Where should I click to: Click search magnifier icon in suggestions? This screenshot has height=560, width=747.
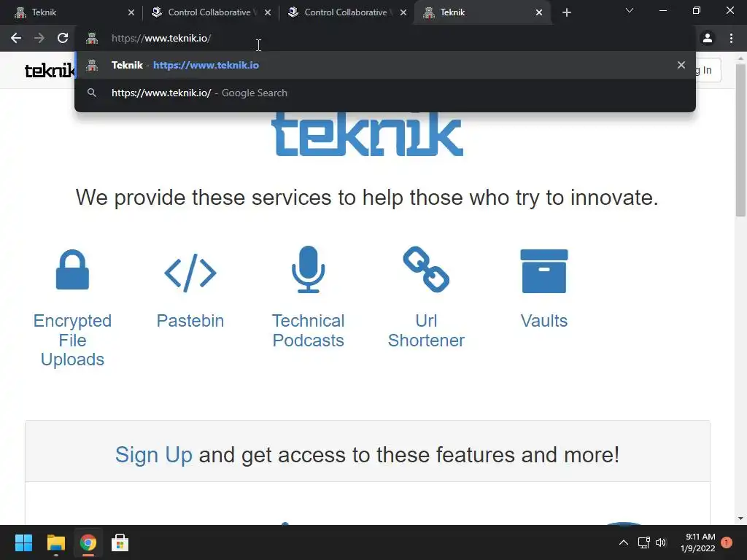point(92,93)
